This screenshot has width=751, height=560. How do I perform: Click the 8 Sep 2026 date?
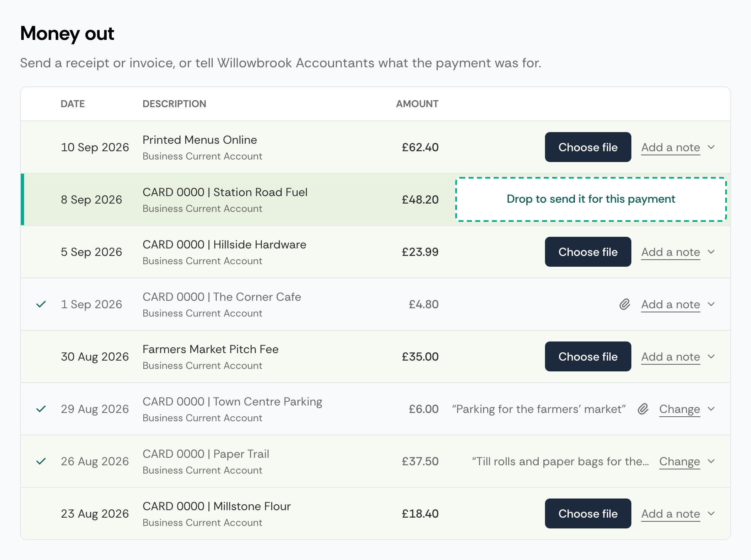tap(91, 199)
